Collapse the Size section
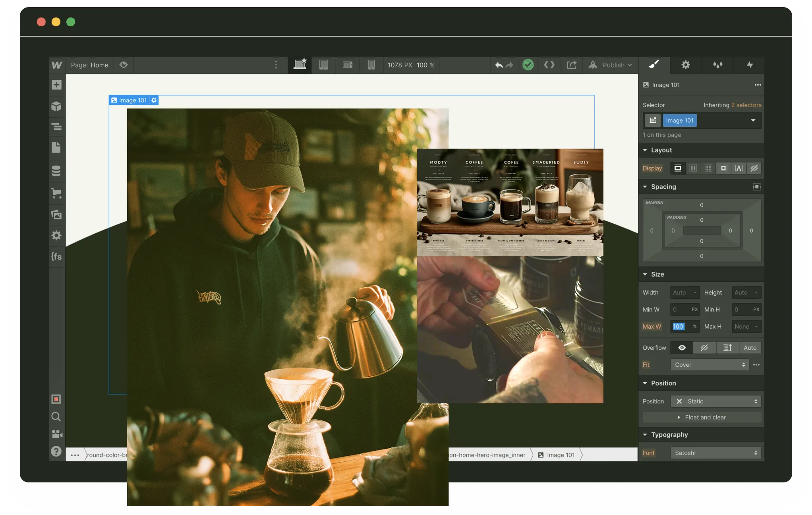Image resolution: width=812 pixels, height=515 pixels. (653, 275)
